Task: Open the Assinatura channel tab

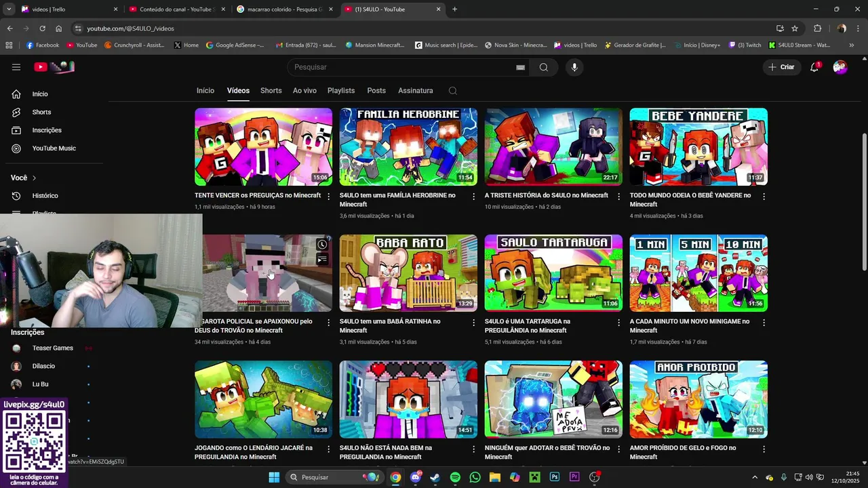Action: [416, 91]
